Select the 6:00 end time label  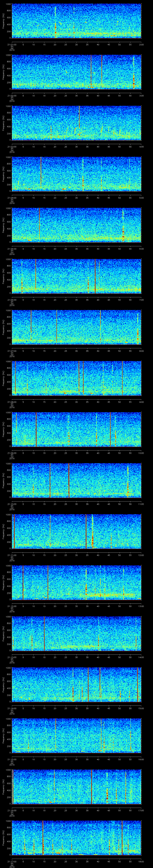(141, 249)
